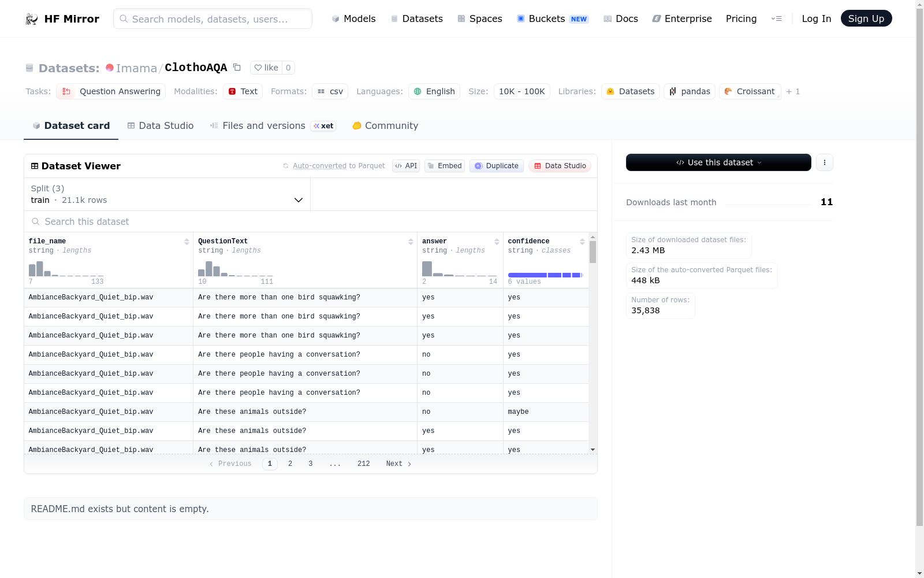Image resolution: width=924 pixels, height=578 pixels.
Task: Focus the top search models field
Action: (x=213, y=18)
